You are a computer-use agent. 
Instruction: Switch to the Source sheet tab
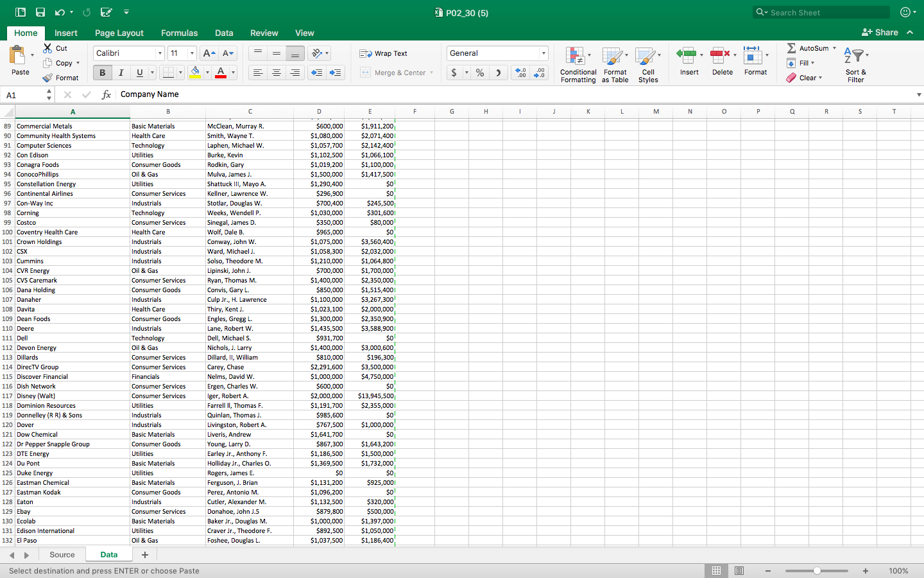coord(62,555)
